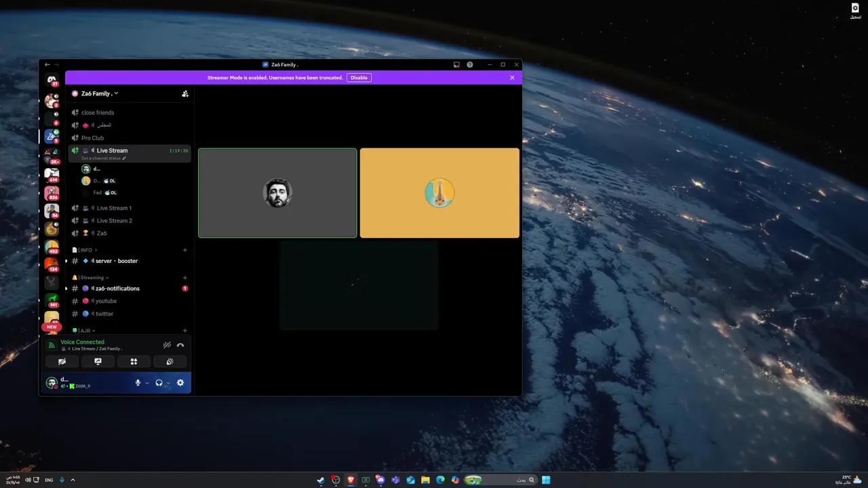This screenshot has height=488, width=868.
Task: Show hidden tray icons chevron
Action: tap(73, 480)
